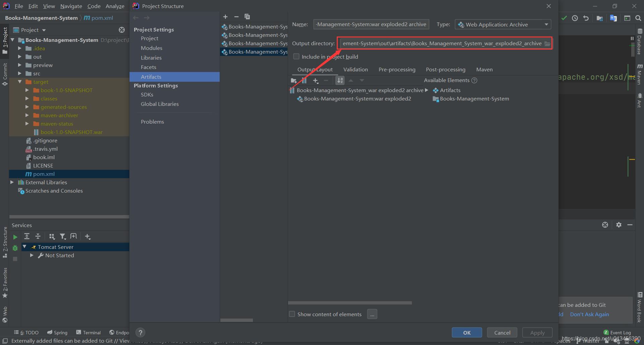Select Modules in Project Settings
The width and height of the screenshot is (644, 345).
tap(152, 48)
